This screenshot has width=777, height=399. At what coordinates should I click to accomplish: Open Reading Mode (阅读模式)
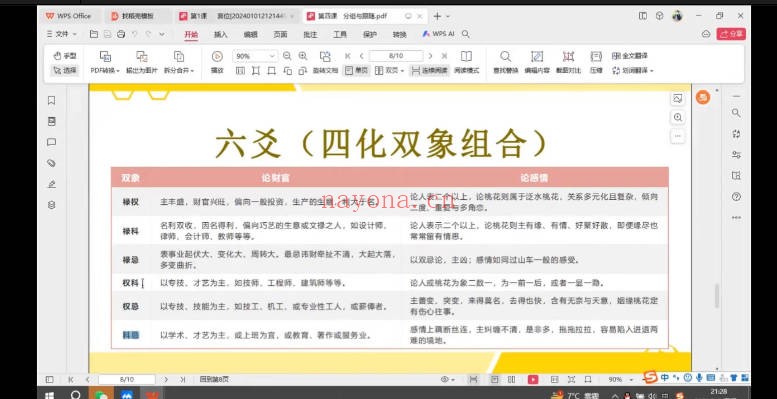(x=466, y=62)
